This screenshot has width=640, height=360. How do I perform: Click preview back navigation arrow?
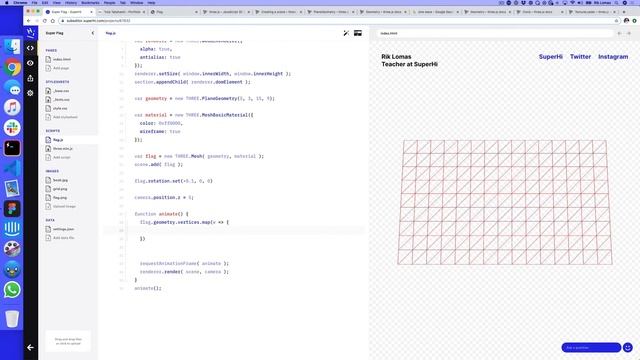tap(620, 33)
